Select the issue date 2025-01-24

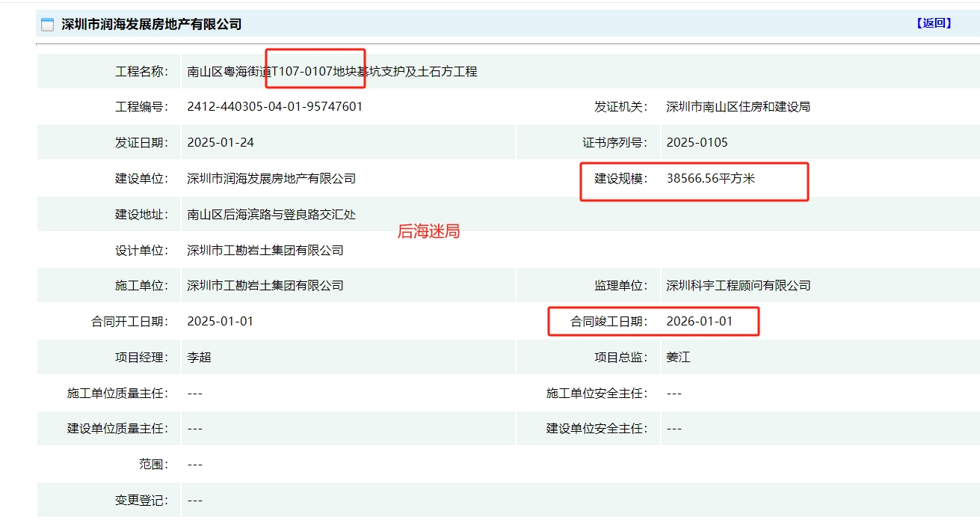221,143
